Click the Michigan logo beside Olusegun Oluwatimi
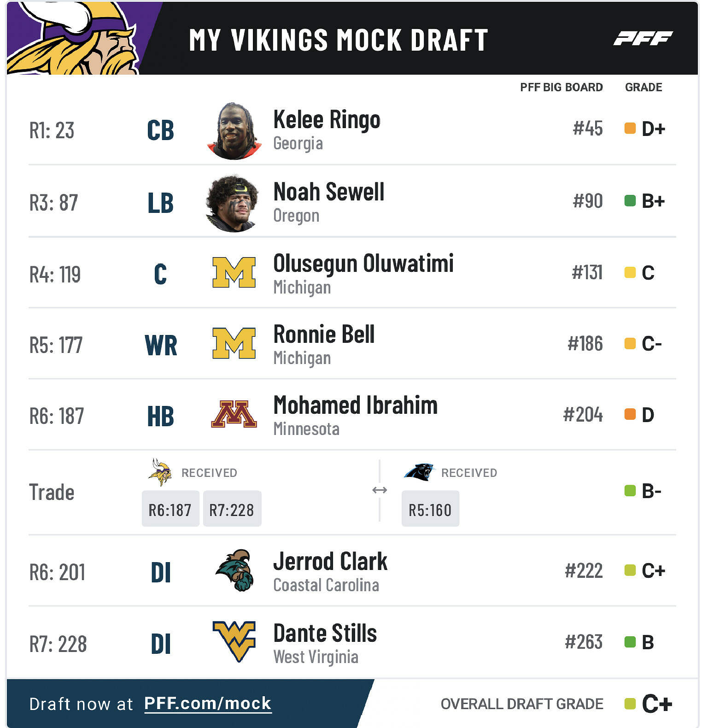 click(234, 272)
